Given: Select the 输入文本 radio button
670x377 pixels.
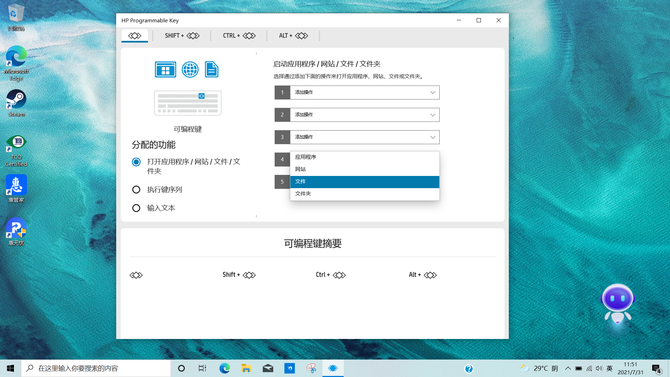Looking at the screenshot, I should (x=136, y=208).
